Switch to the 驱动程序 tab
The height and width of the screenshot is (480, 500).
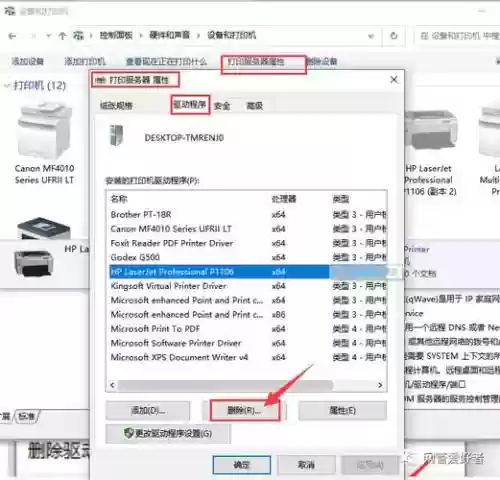coord(190,105)
